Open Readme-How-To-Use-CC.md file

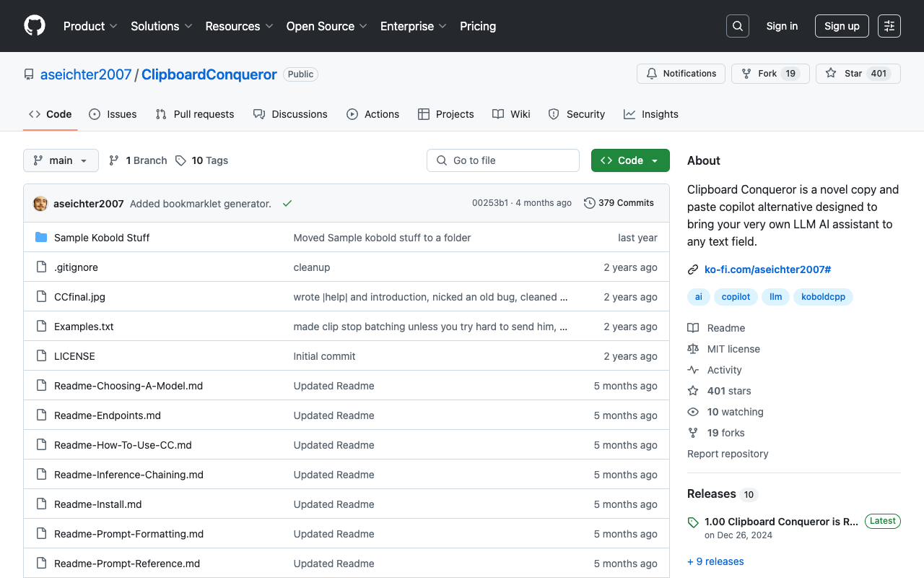(123, 445)
